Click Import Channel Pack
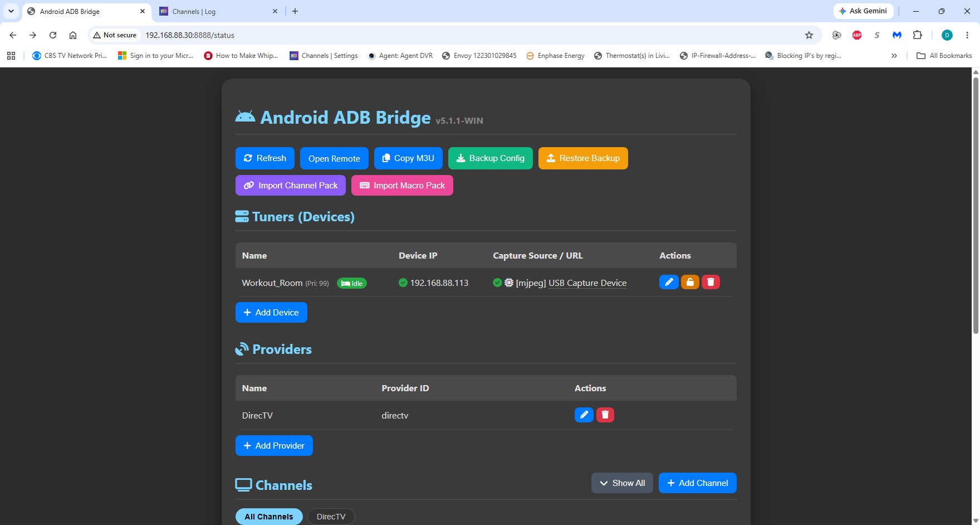This screenshot has width=980, height=525. (291, 186)
